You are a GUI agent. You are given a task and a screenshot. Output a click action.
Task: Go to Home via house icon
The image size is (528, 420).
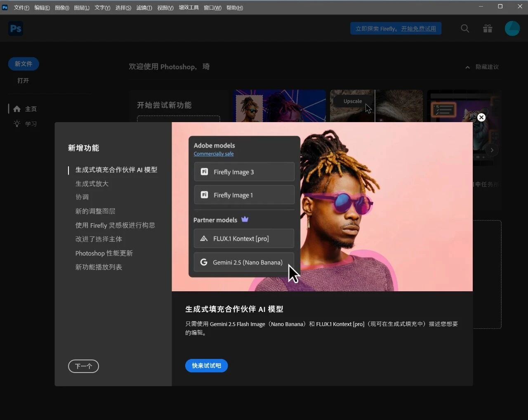click(17, 109)
